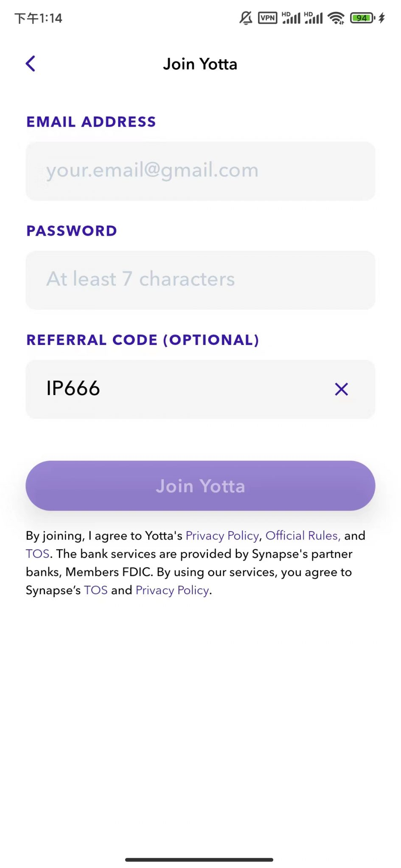Tap the second HD cellular signal icon

pos(313,18)
